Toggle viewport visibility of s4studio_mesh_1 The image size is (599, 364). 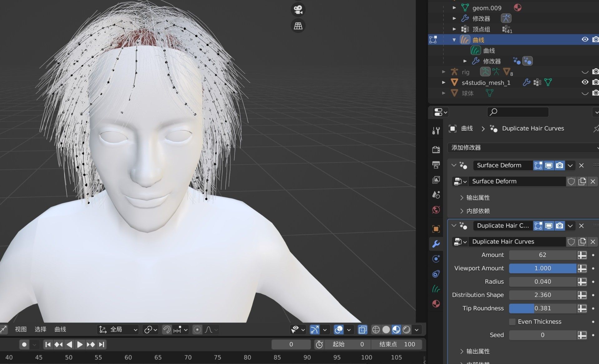point(585,82)
